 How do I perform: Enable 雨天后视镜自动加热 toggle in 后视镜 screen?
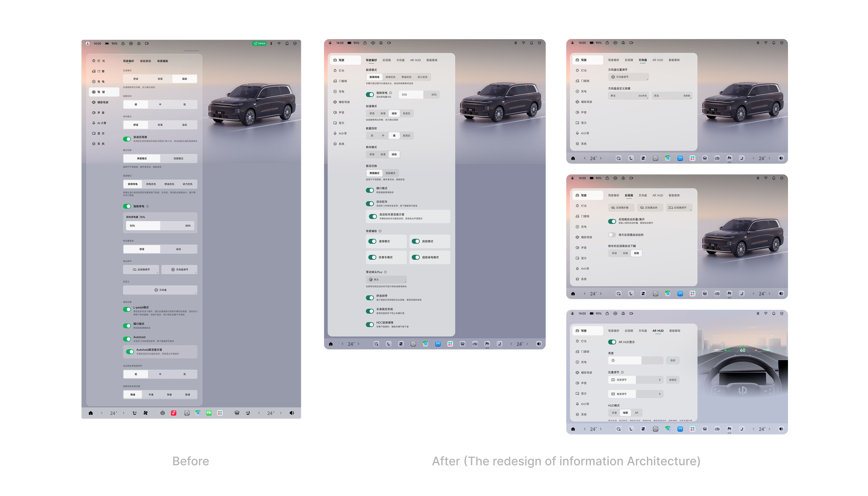point(612,235)
